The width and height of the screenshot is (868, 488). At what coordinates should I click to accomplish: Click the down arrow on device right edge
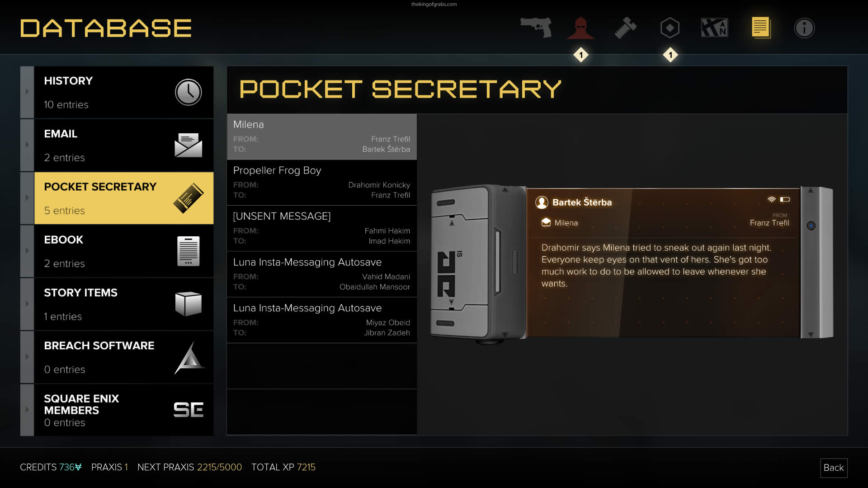tap(811, 335)
